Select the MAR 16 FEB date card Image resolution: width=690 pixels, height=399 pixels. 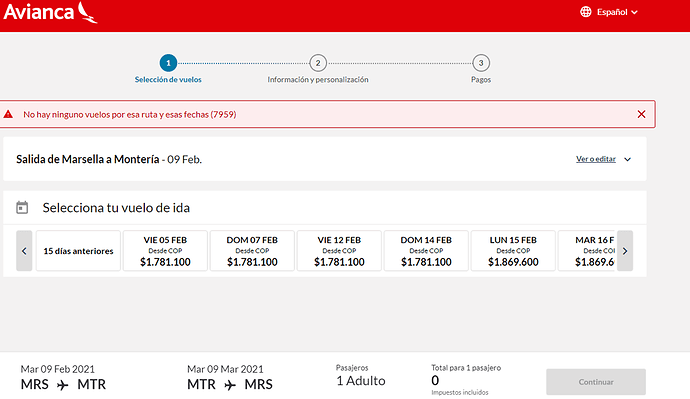[587, 251]
